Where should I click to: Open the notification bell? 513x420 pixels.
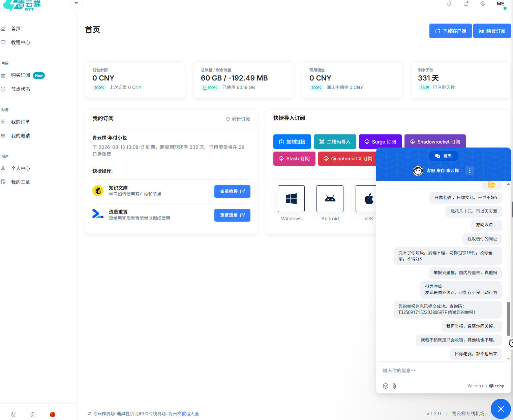(x=449, y=4)
